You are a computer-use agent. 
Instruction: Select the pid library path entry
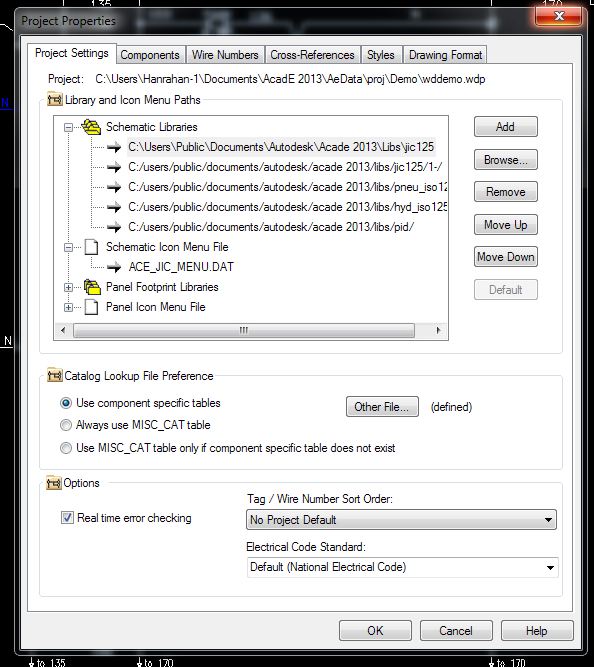pos(271,227)
